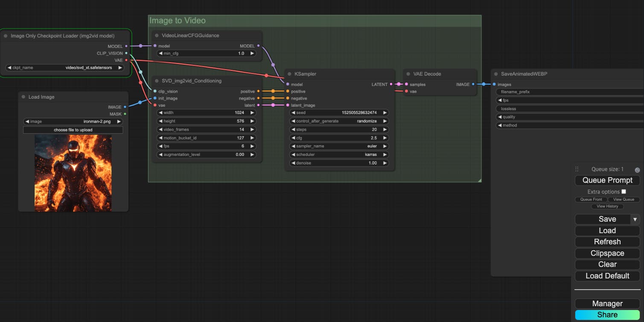Collapse the SVD_img2vid_Conditioning node via its dot

coord(157,81)
